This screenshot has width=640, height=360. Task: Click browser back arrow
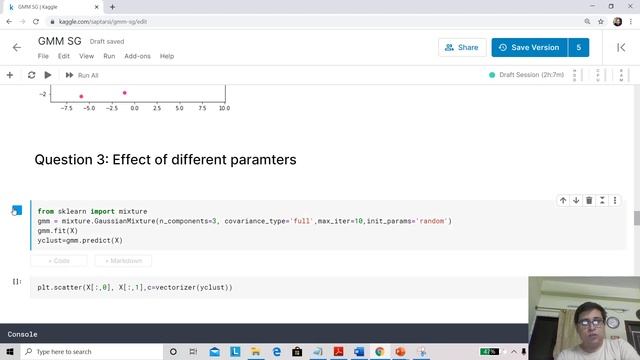click(9, 22)
